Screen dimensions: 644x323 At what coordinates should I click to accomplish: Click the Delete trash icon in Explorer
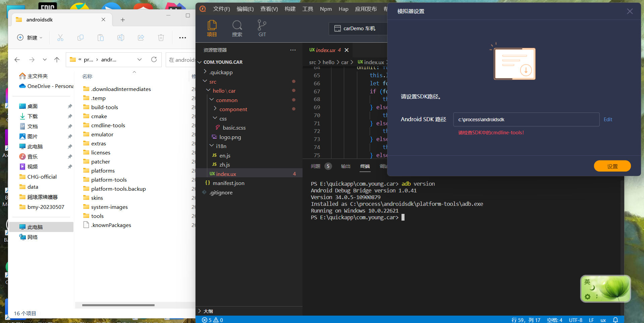coord(161,38)
